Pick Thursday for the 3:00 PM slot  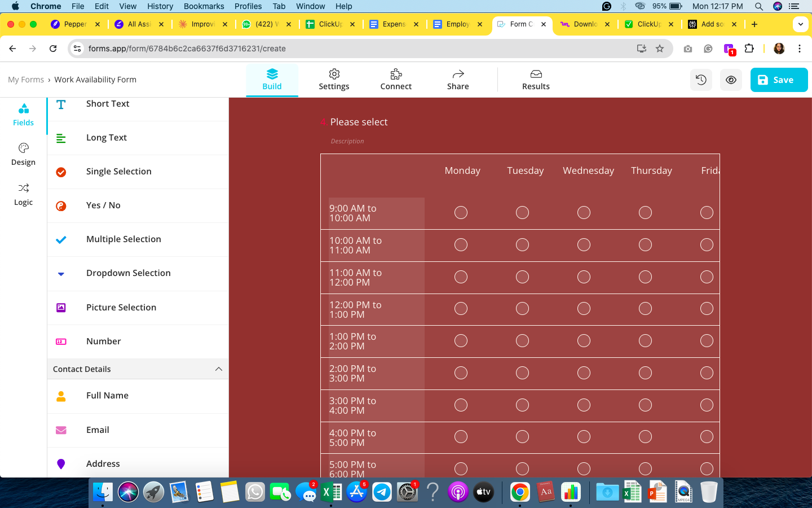click(645, 405)
